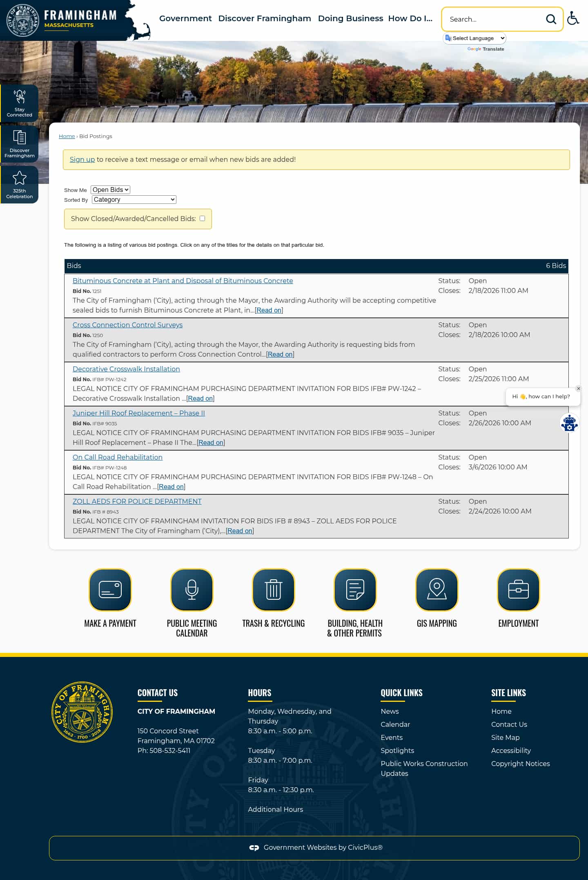
Task: Open Bituminous Concrete at Plant bid
Action: 183,281
